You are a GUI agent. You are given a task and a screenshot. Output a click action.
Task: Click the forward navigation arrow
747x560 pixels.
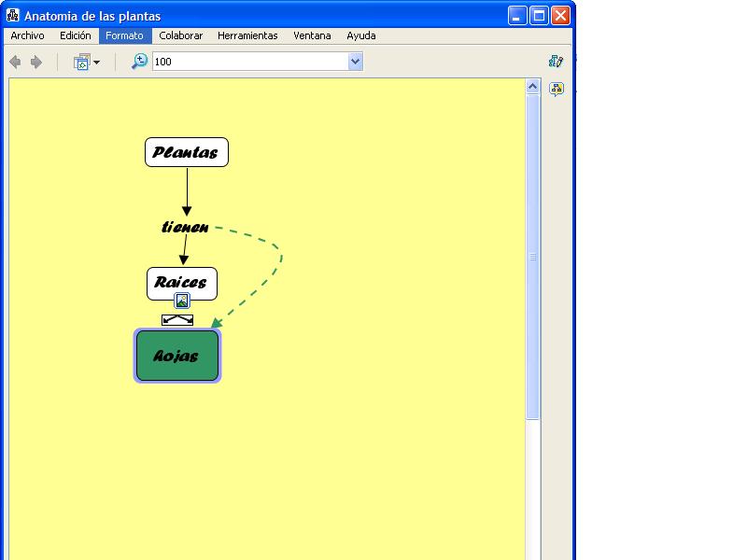pos(36,63)
